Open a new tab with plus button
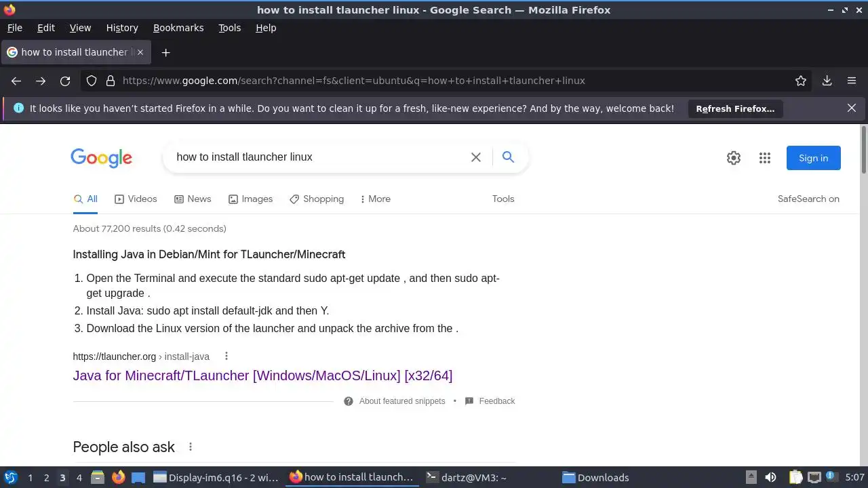The width and height of the screenshot is (868, 488). point(165,52)
